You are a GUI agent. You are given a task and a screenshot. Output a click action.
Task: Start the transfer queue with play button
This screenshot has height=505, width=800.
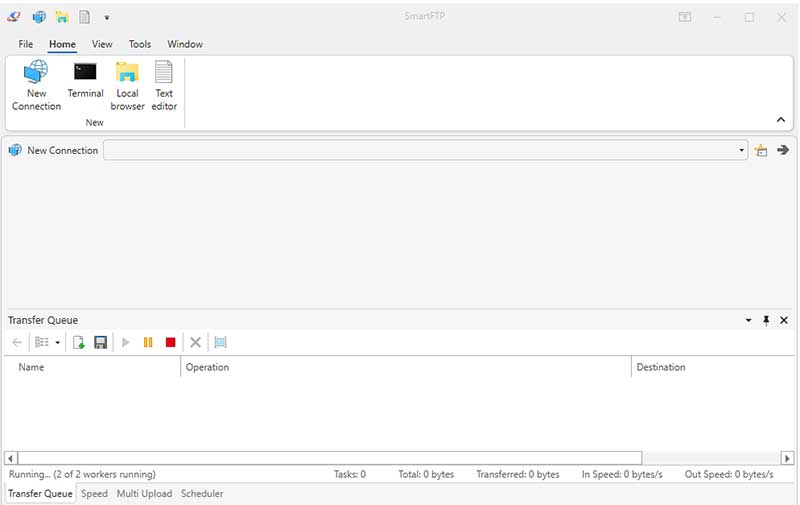(126, 342)
